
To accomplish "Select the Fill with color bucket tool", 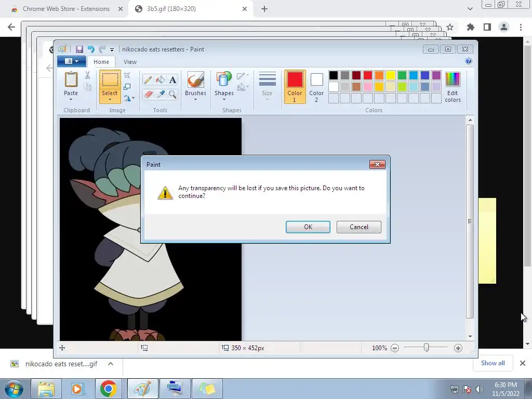I will point(160,79).
